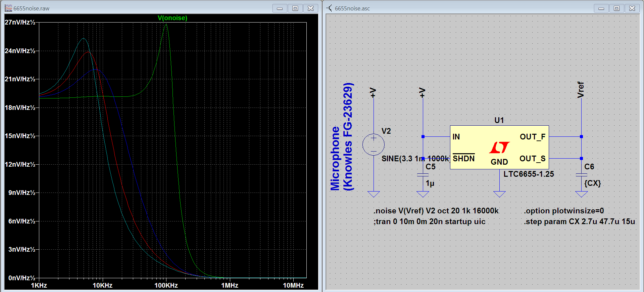Viewport: 644px width, 292px height.
Task: Click the ground symbol under V2
Action: tap(374, 194)
